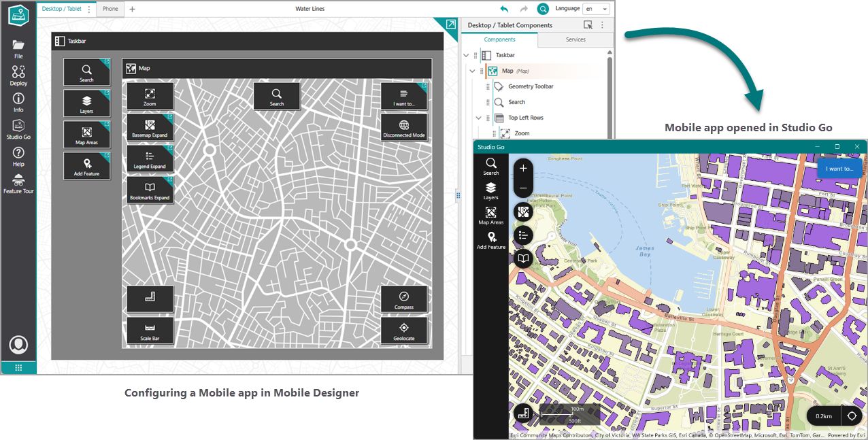Select the Scale Bar tile
Image resolution: width=868 pixels, height=440 pixels.
pyautogui.click(x=150, y=331)
